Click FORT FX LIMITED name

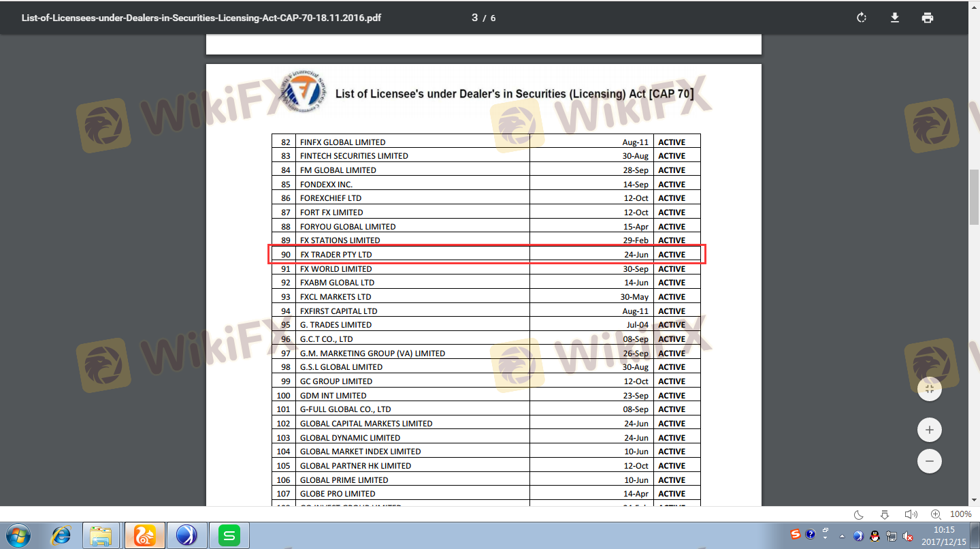[x=331, y=213]
